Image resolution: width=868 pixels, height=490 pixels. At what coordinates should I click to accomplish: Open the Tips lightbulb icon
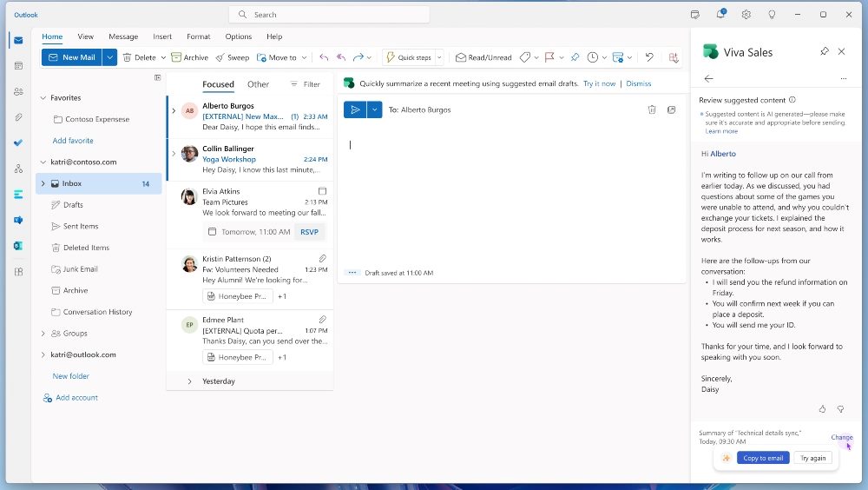click(772, 15)
